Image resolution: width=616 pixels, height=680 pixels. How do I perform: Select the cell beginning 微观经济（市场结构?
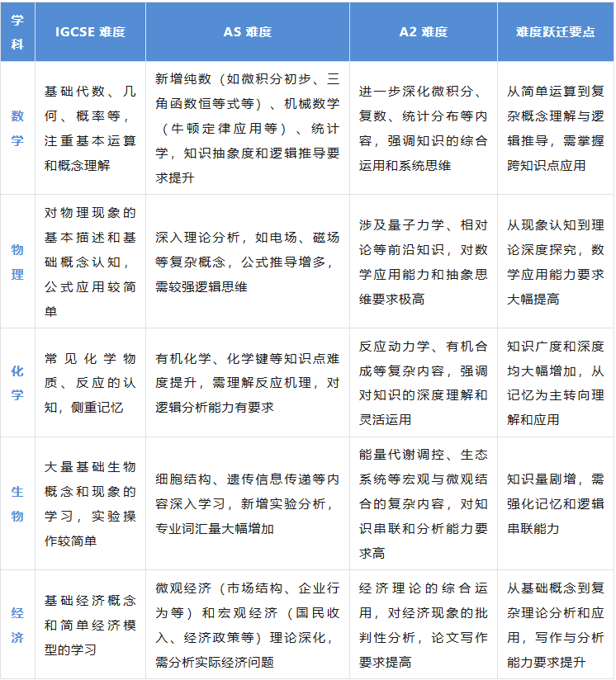[x=247, y=625]
